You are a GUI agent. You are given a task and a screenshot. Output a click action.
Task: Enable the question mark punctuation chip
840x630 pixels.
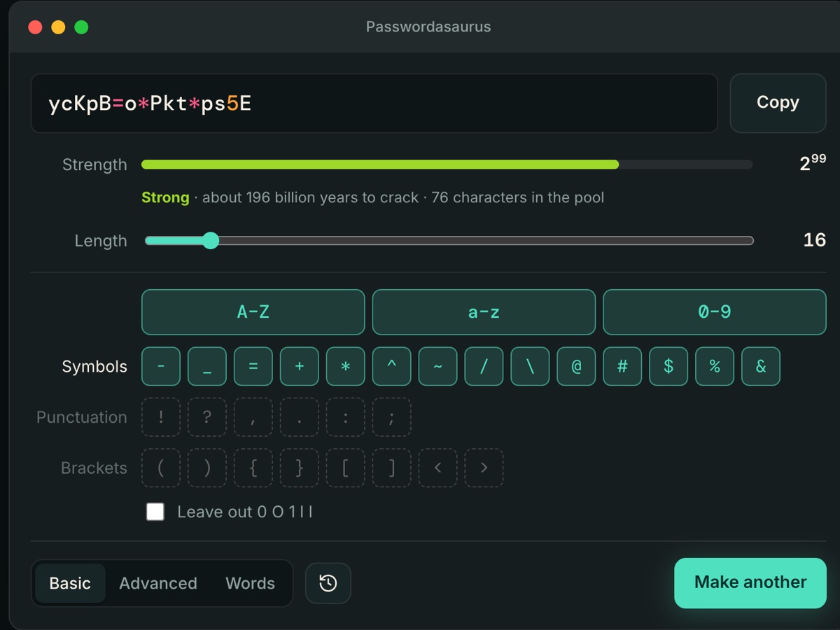(x=207, y=417)
